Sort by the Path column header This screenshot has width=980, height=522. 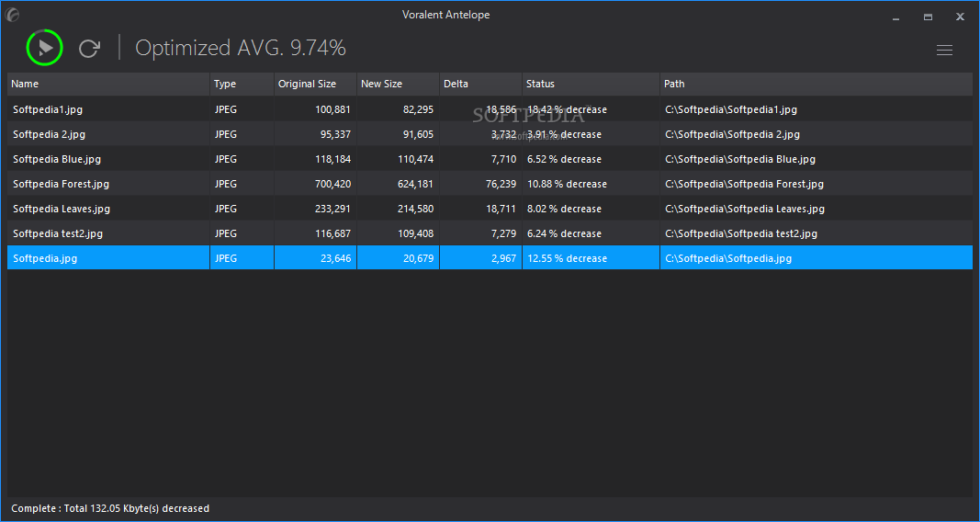pyautogui.click(x=817, y=84)
